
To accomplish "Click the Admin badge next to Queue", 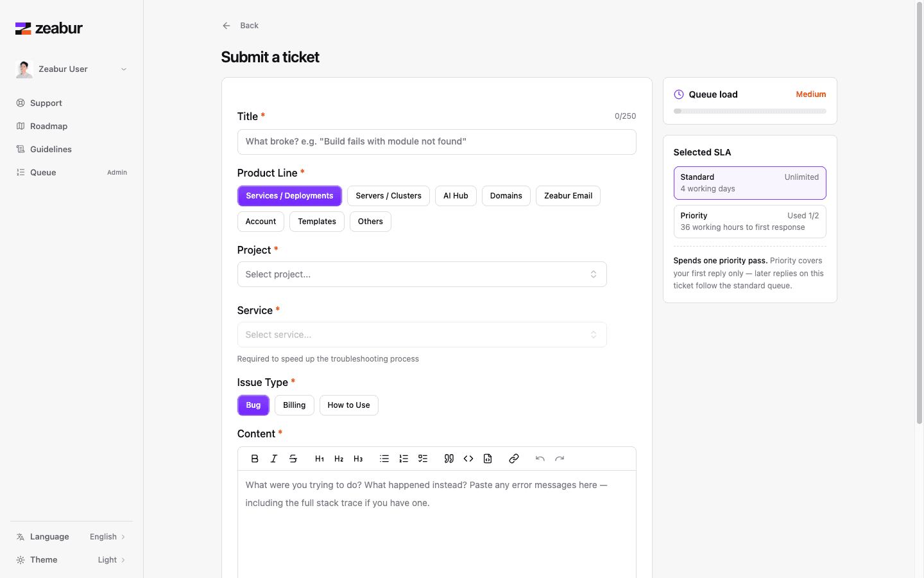I will (x=117, y=172).
